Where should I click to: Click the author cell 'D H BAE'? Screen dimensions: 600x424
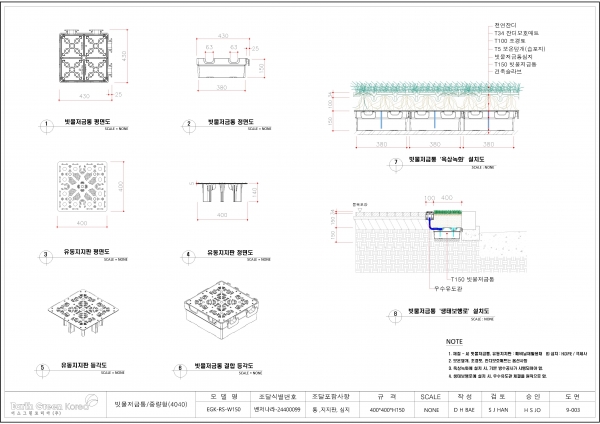point(464,410)
